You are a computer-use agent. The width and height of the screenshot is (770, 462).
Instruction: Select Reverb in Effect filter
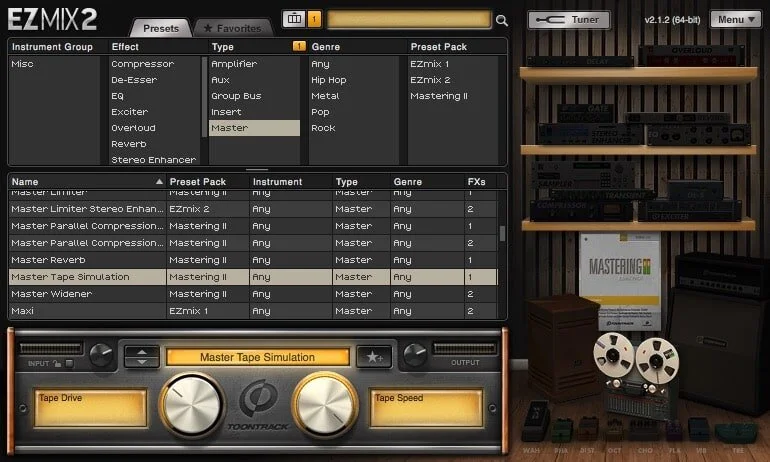coord(155,144)
